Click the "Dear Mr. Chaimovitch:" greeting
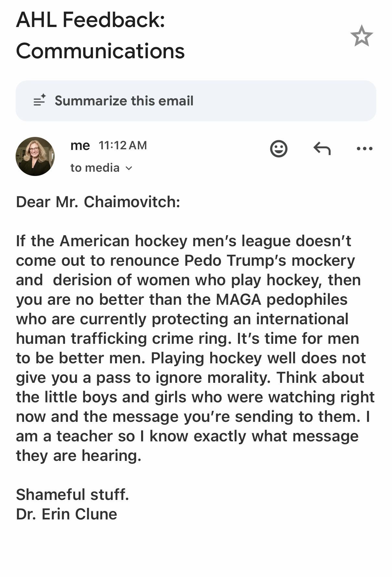 [x=98, y=202]
